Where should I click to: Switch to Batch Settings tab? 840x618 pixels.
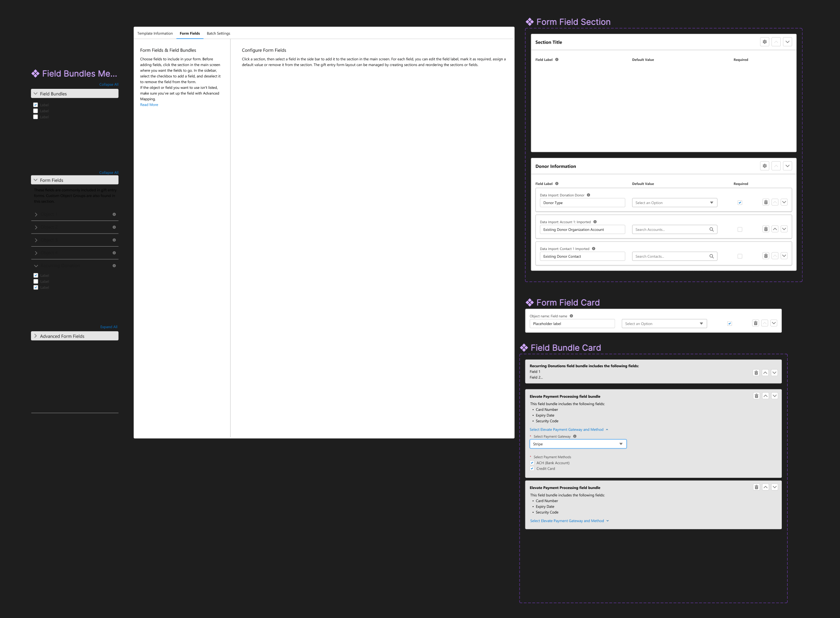click(218, 33)
